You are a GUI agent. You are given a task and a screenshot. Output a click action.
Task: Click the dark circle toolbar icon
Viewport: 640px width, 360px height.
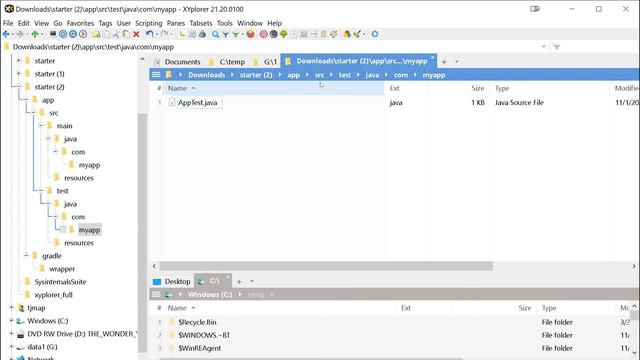point(273,34)
